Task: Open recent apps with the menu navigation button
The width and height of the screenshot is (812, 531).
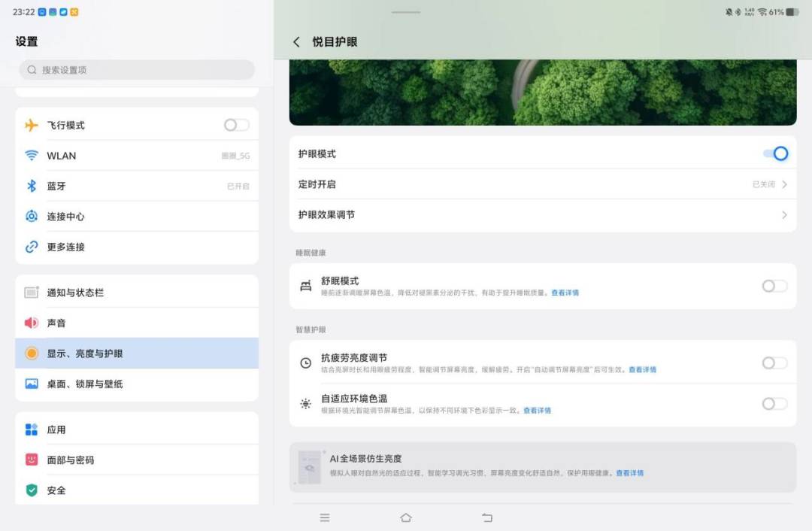Action: 325,517
